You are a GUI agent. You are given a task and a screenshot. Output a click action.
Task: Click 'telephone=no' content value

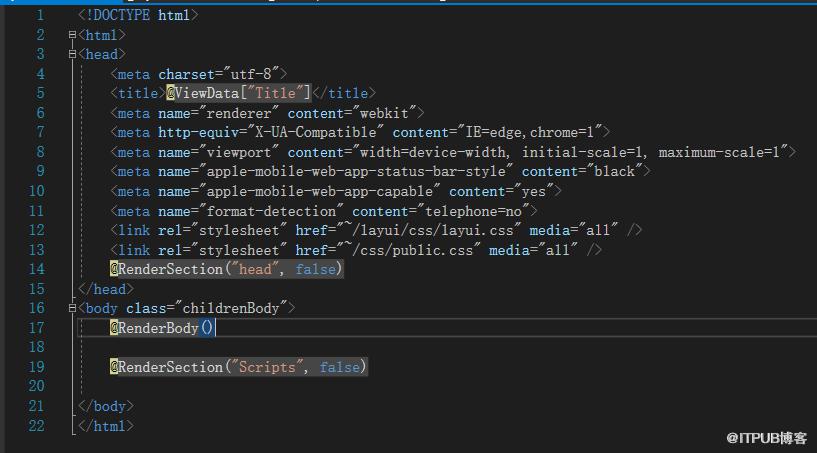coord(473,211)
